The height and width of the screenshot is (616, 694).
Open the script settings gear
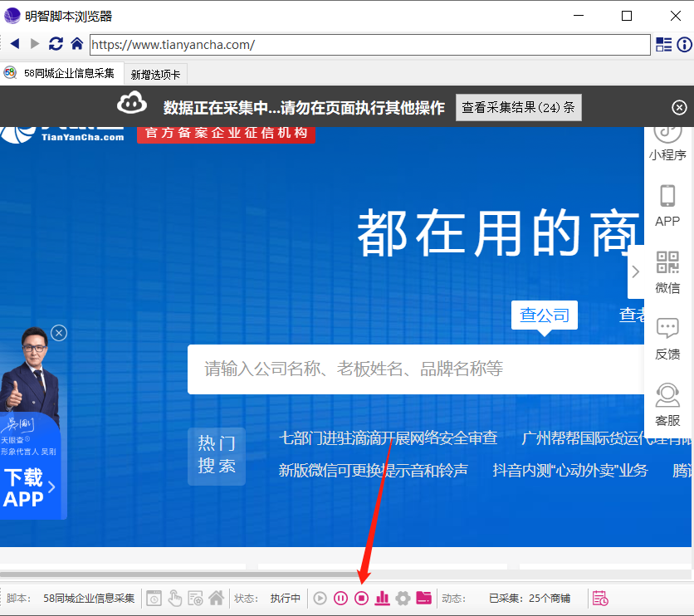click(403, 599)
